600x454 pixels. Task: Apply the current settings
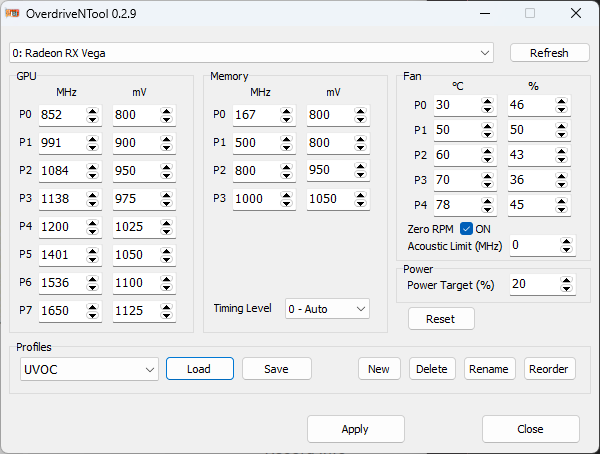pyautogui.click(x=355, y=429)
